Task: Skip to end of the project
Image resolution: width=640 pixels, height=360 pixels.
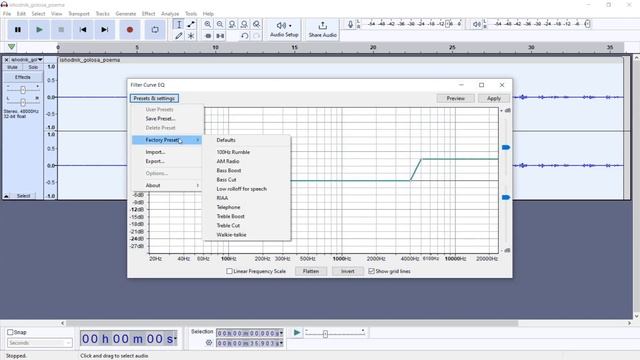Action: tap(104, 29)
